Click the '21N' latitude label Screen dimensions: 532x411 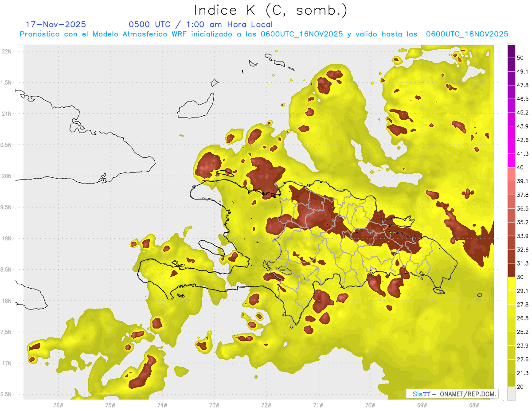pos(7,114)
